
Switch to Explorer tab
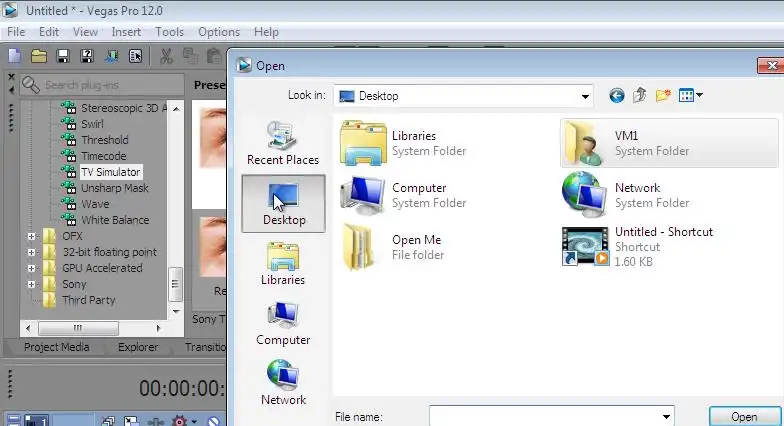click(138, 347)
